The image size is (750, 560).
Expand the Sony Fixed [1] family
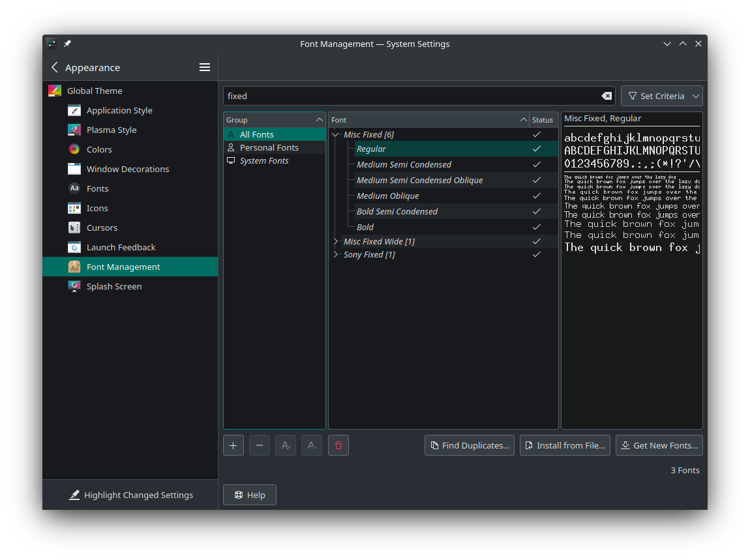pyautogui.click(x=335, y=254)
